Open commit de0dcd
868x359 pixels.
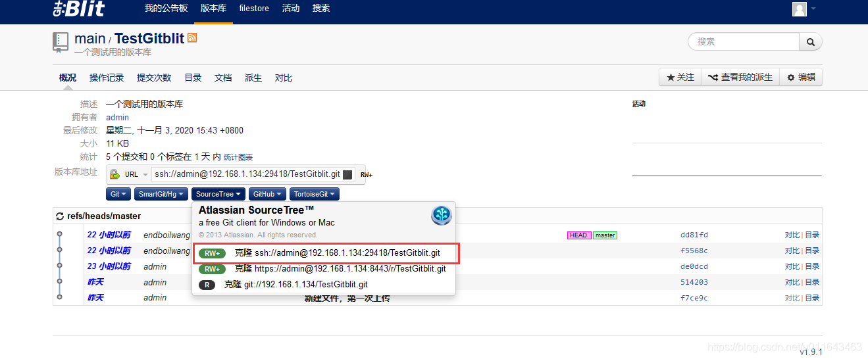tap(694, 266)
